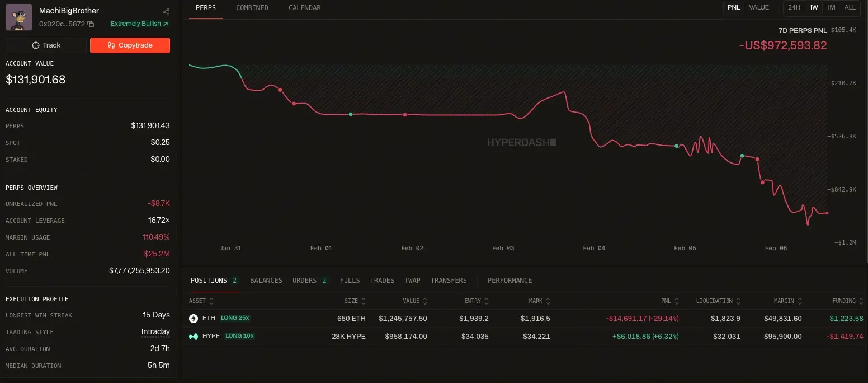Click the HYPE token icon
The image size is (868, 383).
pos(194,337)
